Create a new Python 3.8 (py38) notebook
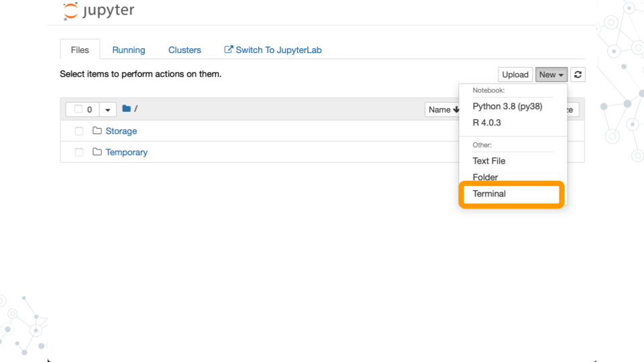 pyautogui.click(x=507, y=107)
